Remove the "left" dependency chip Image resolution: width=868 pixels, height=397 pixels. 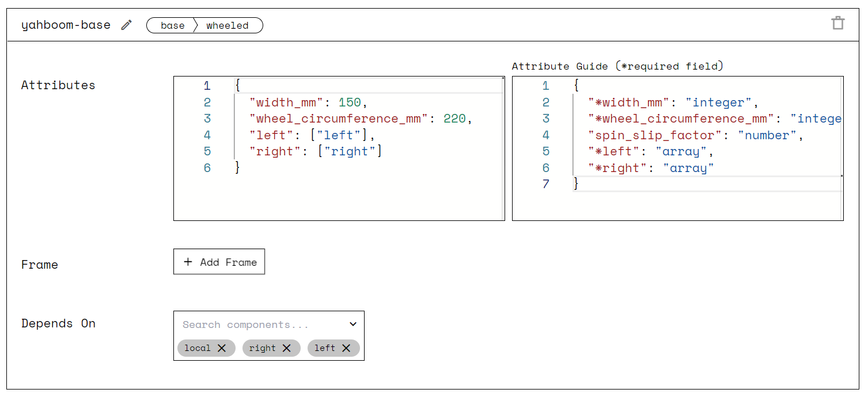(x=346, y=348)
